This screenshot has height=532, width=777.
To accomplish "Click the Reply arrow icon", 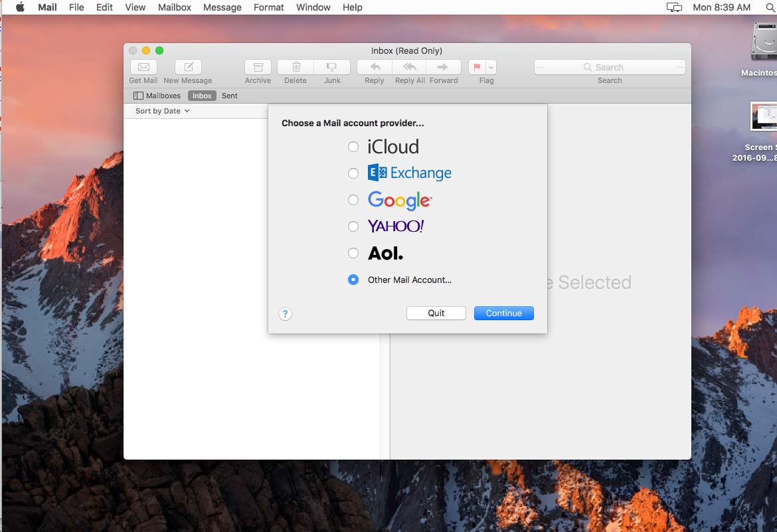I will tap(375, 67).
